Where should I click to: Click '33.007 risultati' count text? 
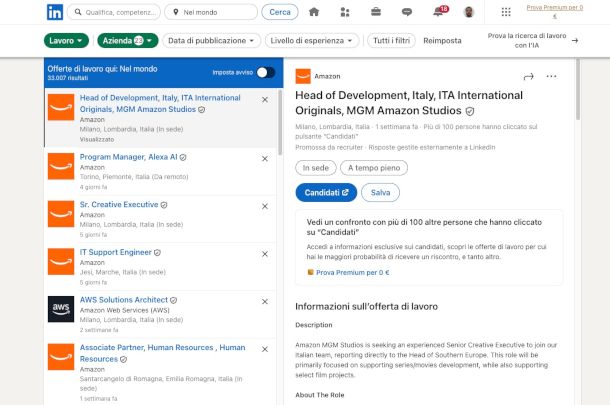68,78
